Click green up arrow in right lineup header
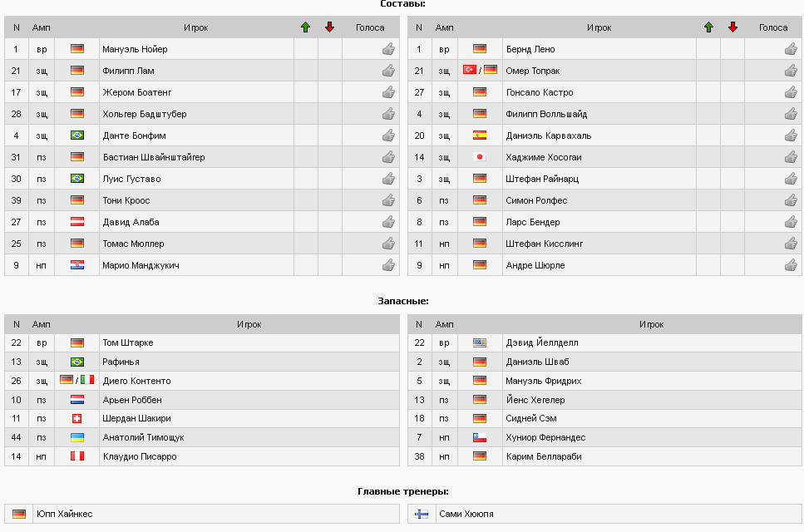This screenshot has height=532, width=804. pyautogui.click(x=708, y=27)
